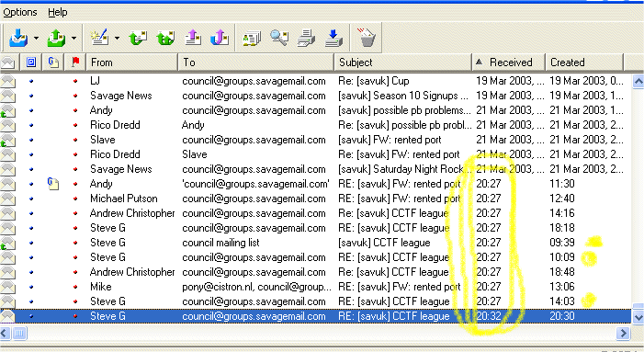Click the horizontal scrollbar's left arrow
This screenshot has width=644, height=352.
5,333
